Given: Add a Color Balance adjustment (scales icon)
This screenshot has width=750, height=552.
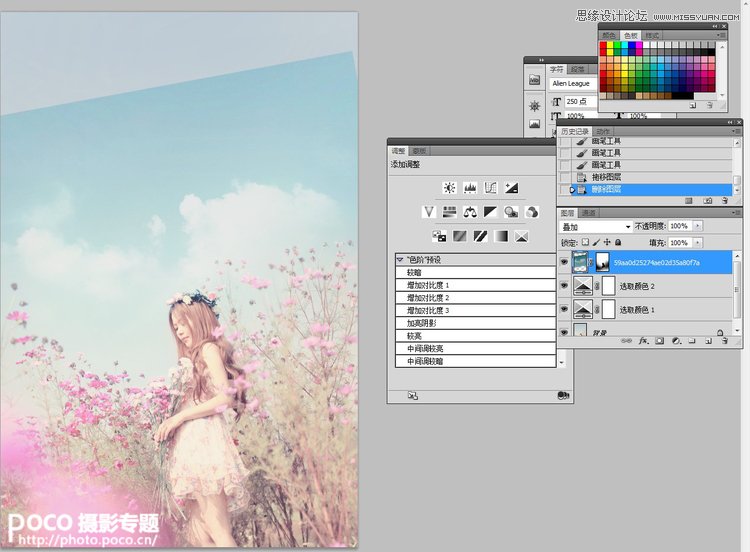Looking at the screenshot, I should pyautogui.click(x=470, y=211).
